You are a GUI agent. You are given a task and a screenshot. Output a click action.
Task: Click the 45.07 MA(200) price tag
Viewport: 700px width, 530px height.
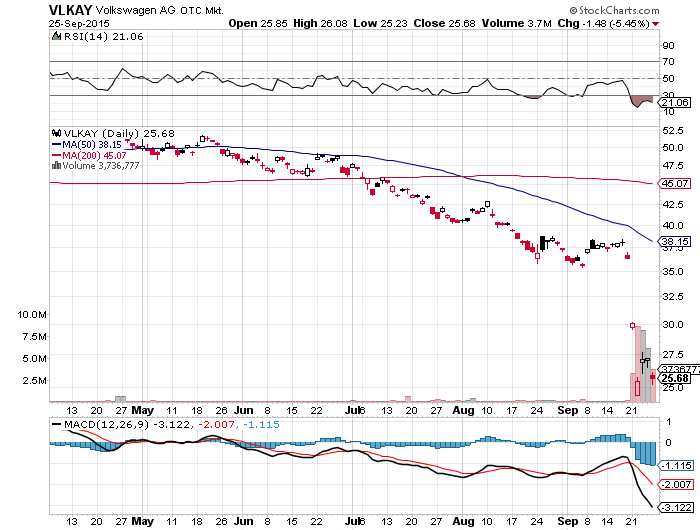point(675,184)
